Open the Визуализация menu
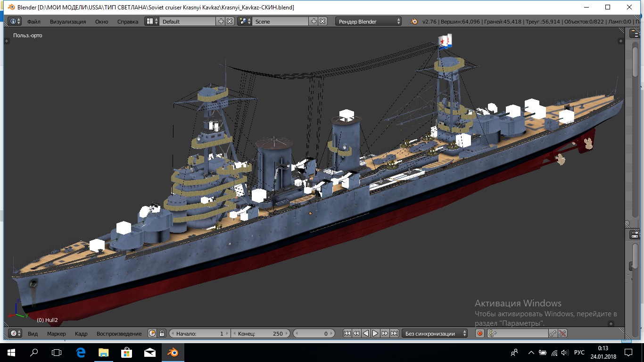This screenshot has height=362, width=644. pos(68,22)
